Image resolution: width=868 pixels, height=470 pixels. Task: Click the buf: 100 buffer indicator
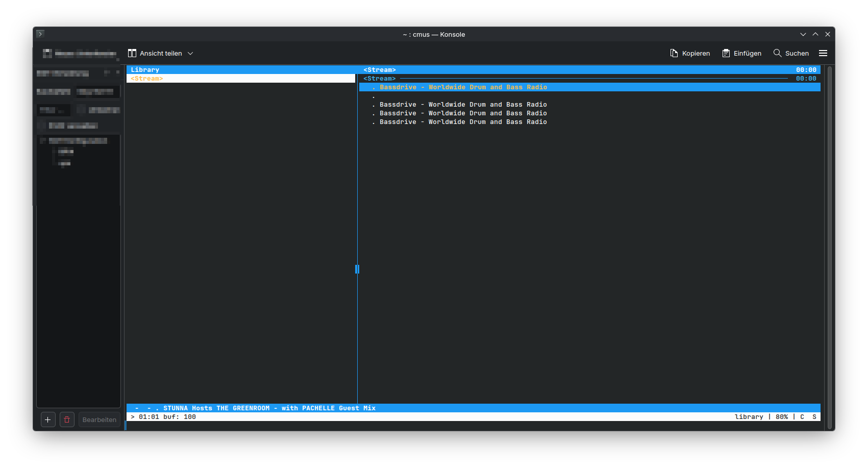[180, 417]
